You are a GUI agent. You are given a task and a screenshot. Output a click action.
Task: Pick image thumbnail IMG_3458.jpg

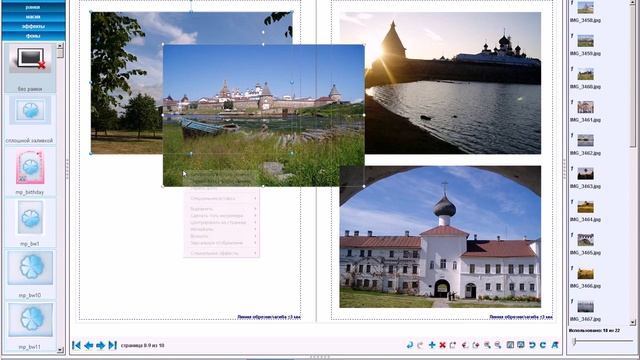click(585, 7)
